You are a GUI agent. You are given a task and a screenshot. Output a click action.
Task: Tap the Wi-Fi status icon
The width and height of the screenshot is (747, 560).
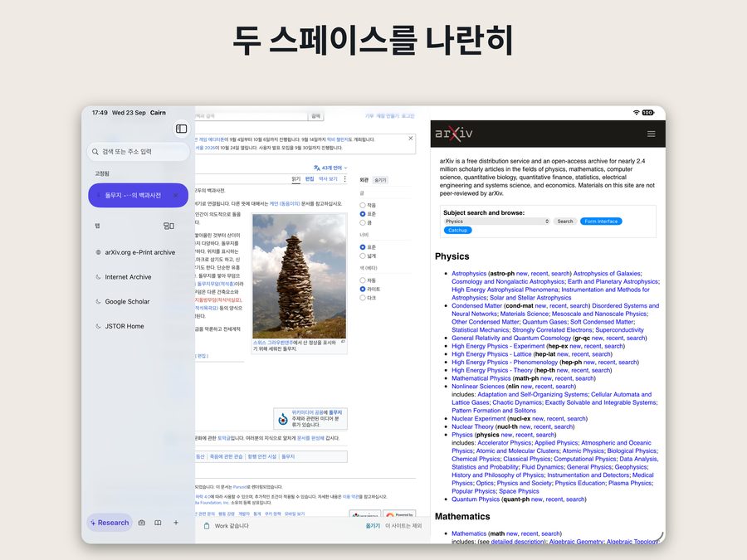636,112
